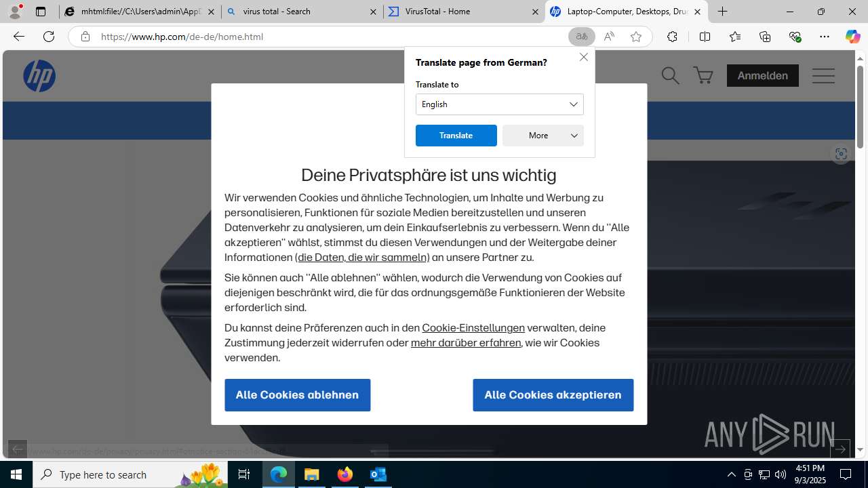Open Settings and more ellipsis
Screen dimensions: 868x488
click(x=825, y=37)
